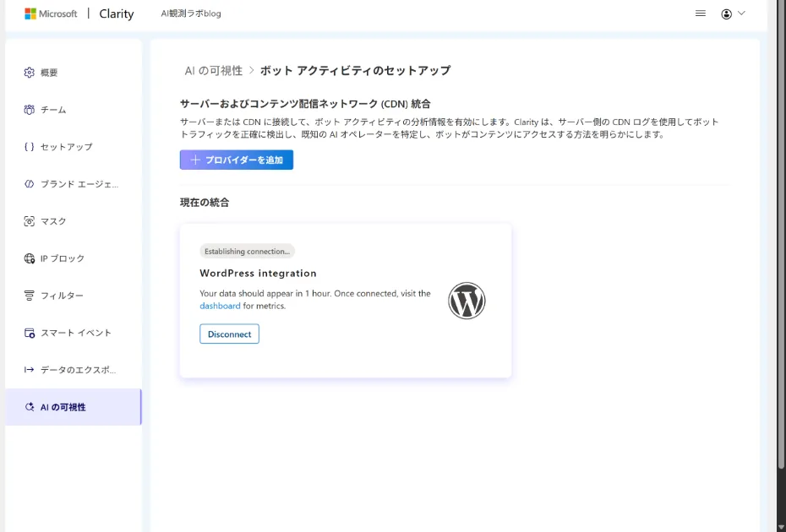786x532 pixels.
Task: Open the dashboard link for metrics
Action: (x=220, y=306)
